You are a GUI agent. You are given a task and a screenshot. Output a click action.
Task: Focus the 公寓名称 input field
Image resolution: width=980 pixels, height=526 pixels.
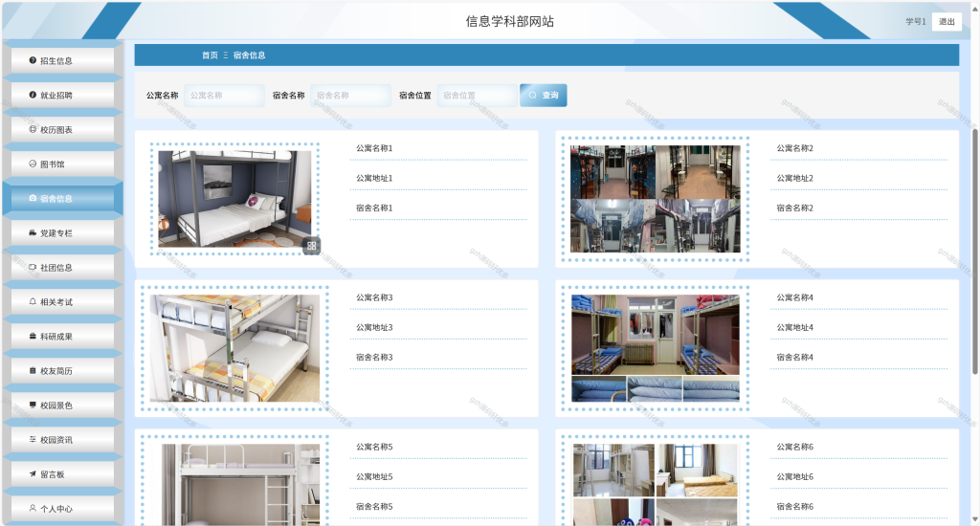tap(224, 95)
